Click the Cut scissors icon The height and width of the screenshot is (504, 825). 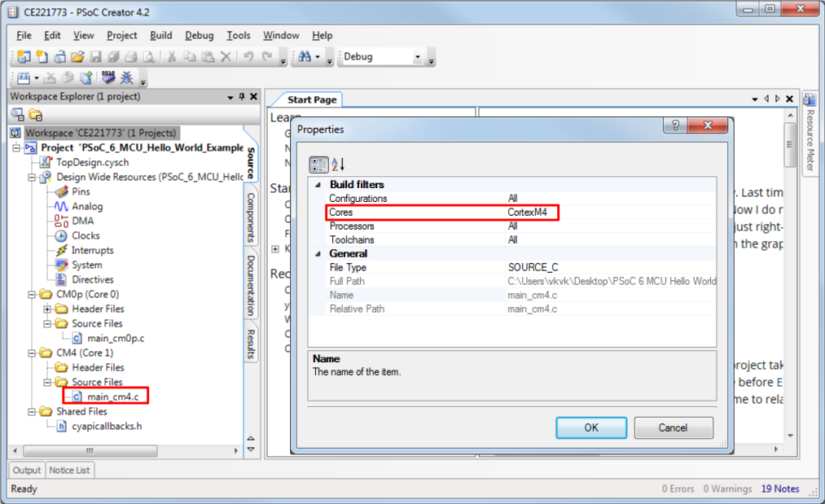[x=172, y=57]
